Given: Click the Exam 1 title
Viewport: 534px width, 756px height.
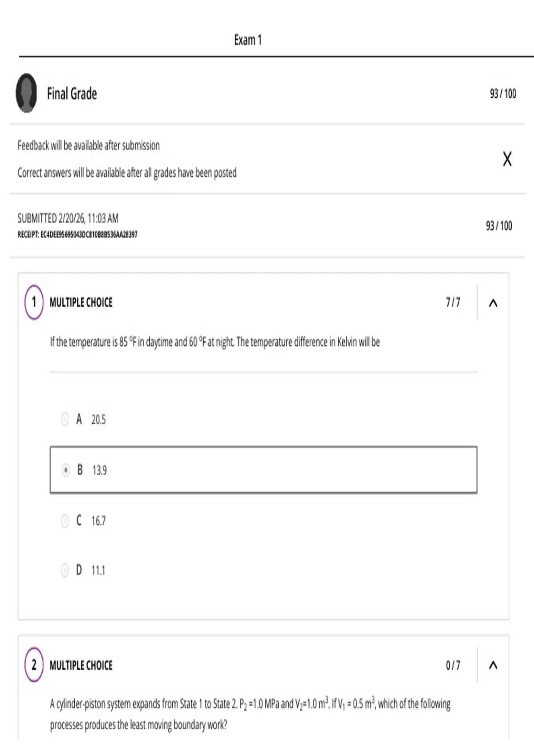Looking at the screenshot, I should [x=248, y=40].
